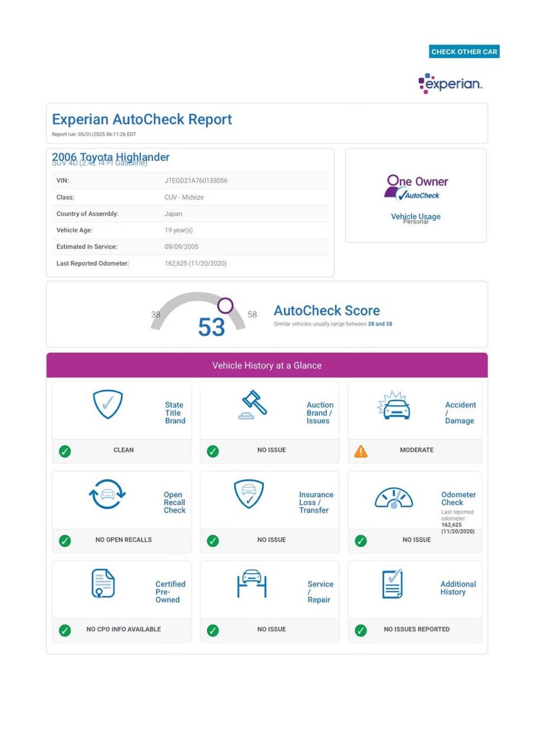
Task: Click the Vehicle Age value 19 year(s)
Action: [179, 230]
